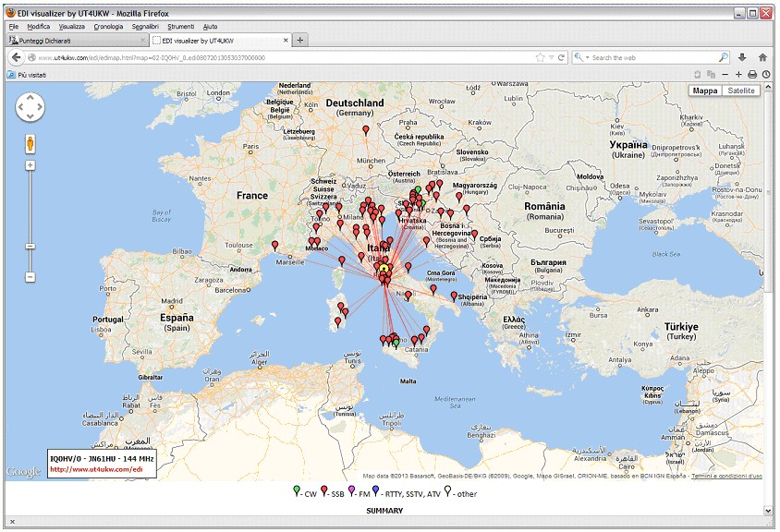Viewport: 780px width, 532px height.
Task: Switch map to Satellite view
Action: (740, 91)
